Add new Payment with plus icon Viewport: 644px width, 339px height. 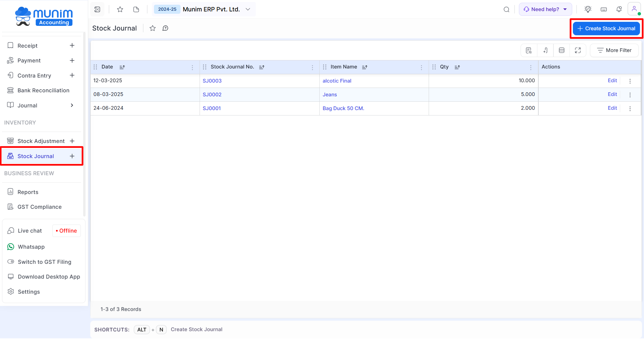pyautogui.click(x=72, y=60)
